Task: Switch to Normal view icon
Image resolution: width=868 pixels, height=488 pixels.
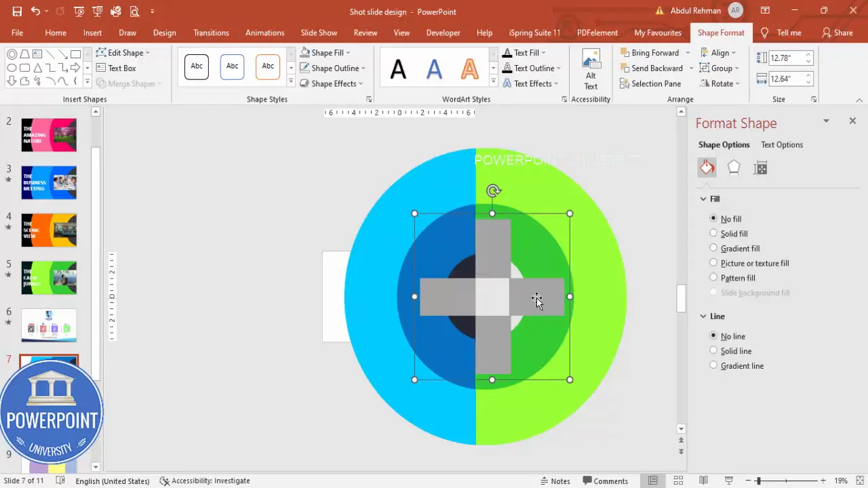Action: click(653, 481)
